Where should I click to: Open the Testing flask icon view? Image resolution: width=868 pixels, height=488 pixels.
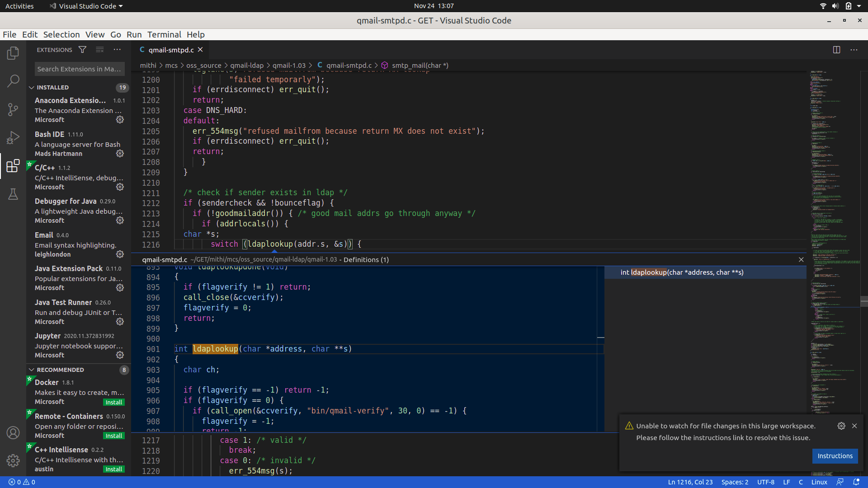[13, 194]
